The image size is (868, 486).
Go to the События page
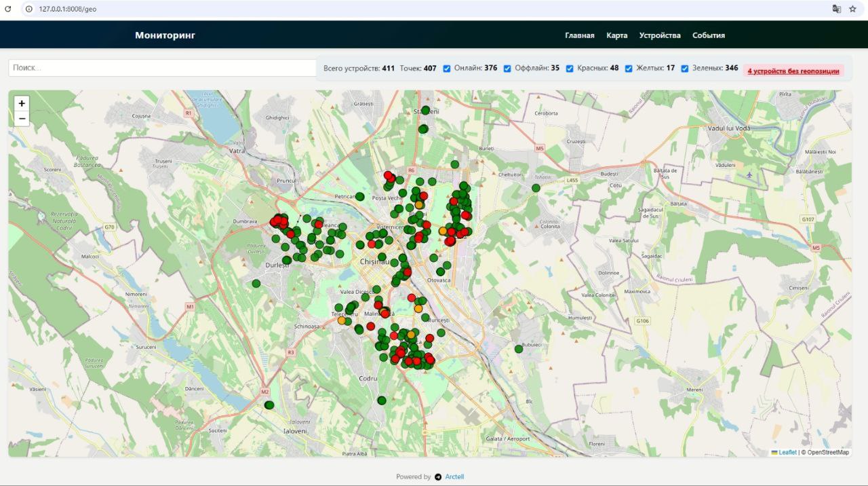click(x=708, y=35)
